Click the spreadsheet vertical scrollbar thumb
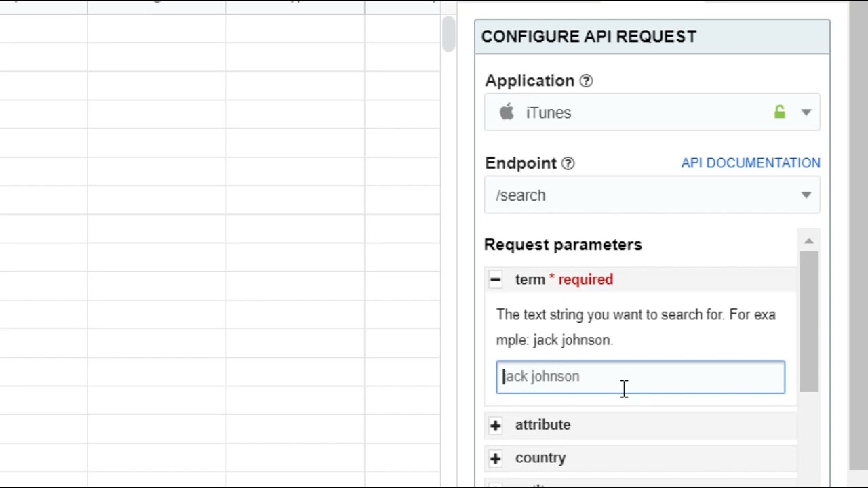Viewport: 868px width, 488px height. click(x=448, y=33)
